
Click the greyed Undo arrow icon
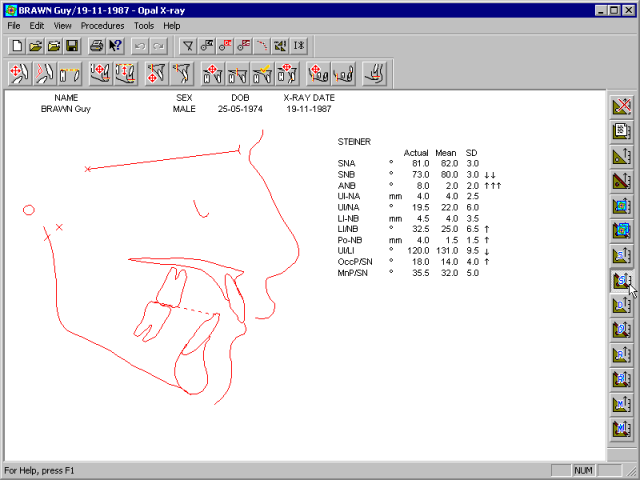[x=140, y=46]
